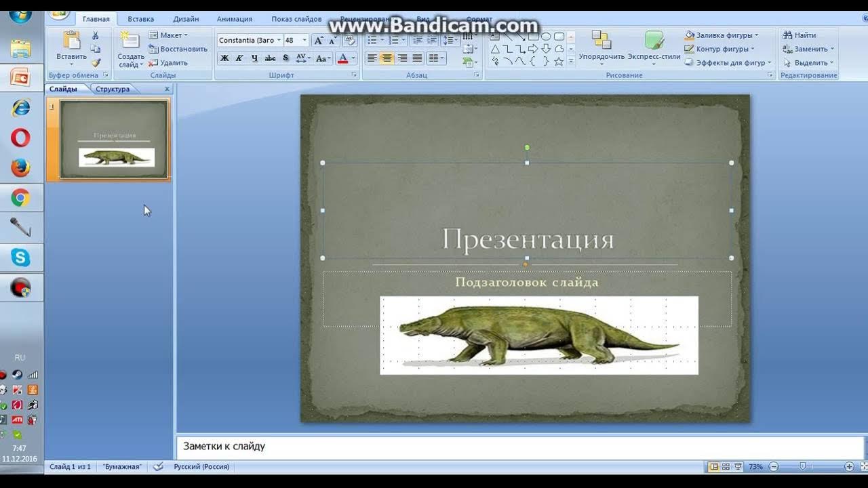Open Internet Explorer from the taskbar
This screenshot has height=488, width=868.
click(x=20, y=107)
